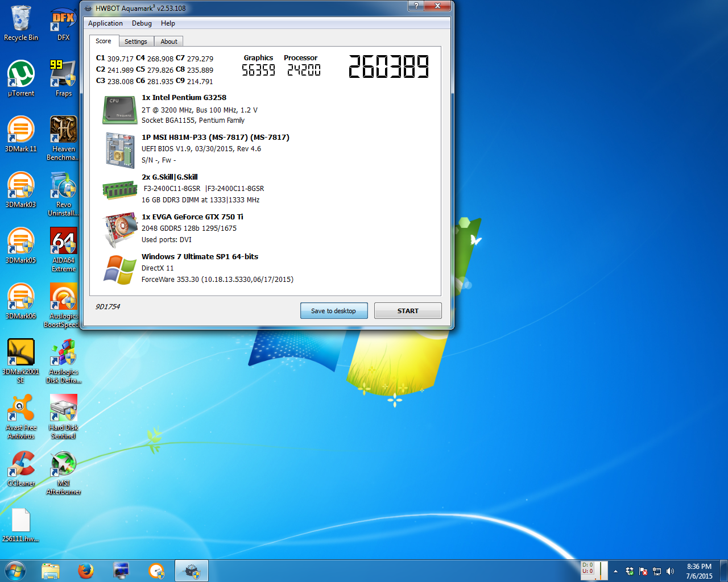Screen dimensions: 728x582
Task: Click the ForceWare 353.30 driver line
Action: [217, 280]
